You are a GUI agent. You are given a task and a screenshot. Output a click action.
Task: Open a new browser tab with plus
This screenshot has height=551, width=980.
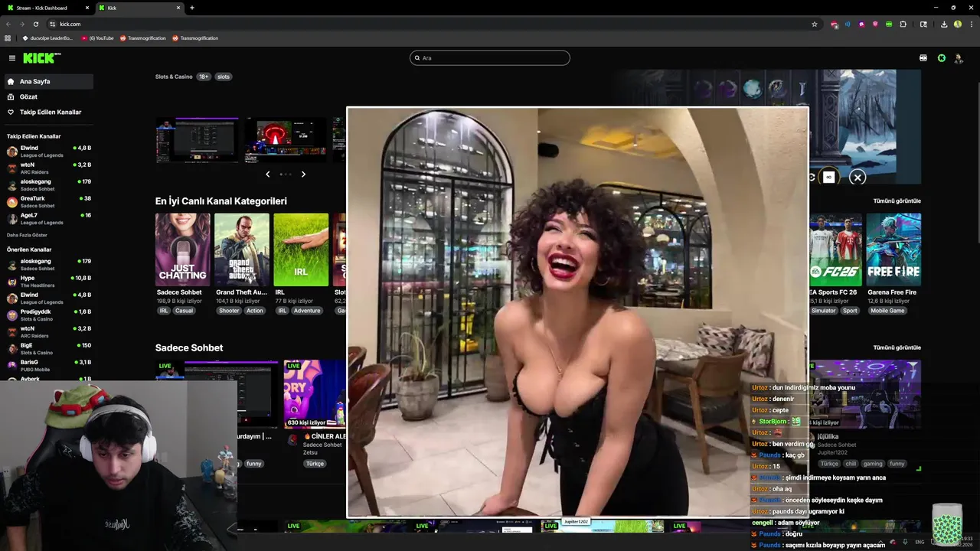tap(192, 8)
